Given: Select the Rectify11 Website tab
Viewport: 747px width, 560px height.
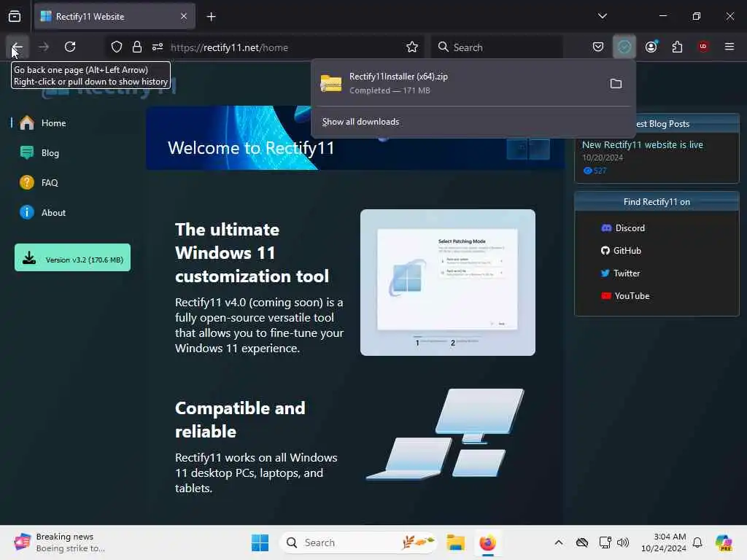Looking at the screenshot, I should 115,17.
